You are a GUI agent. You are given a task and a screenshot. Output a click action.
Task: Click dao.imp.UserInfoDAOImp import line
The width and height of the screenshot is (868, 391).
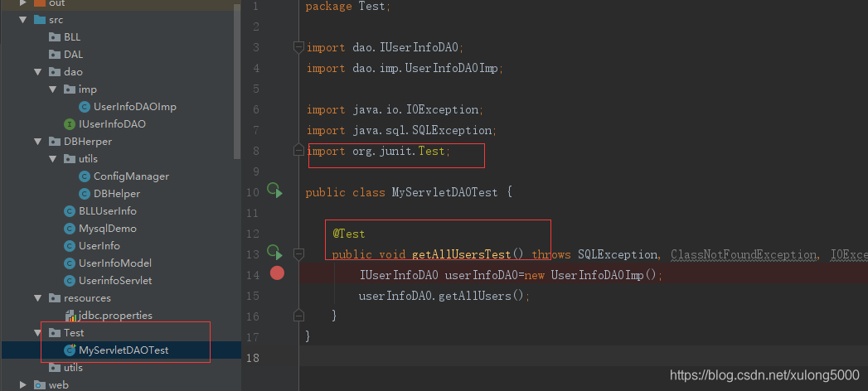(x=405, y=68)
